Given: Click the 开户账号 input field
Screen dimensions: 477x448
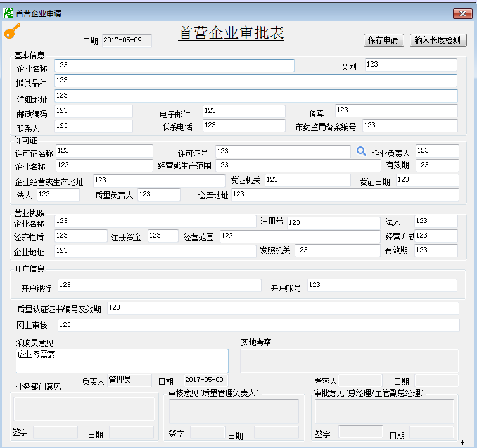Looking at the screenshot, I should 382,285.
